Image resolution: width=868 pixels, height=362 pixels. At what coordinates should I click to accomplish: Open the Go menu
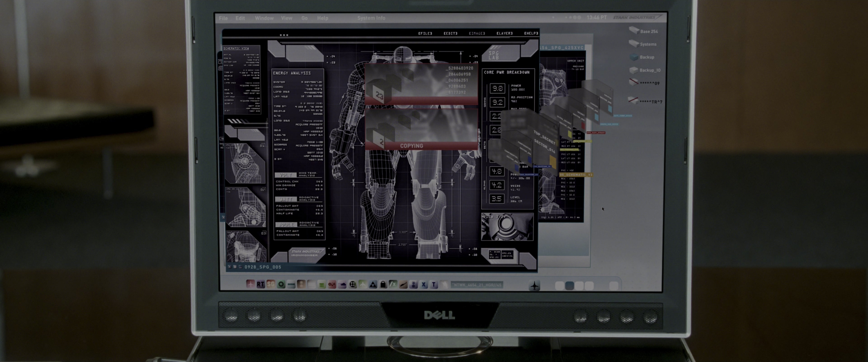305,18
